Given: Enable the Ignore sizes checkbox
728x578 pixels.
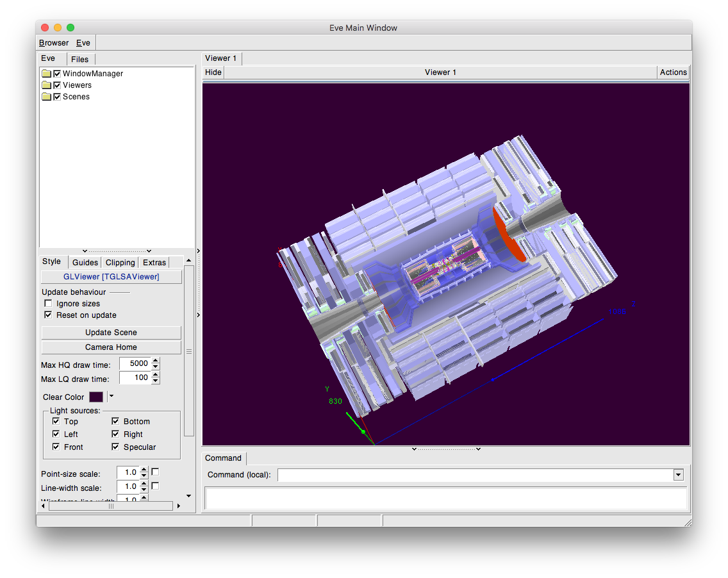Looking at the screenshot, I should [48, 304].
